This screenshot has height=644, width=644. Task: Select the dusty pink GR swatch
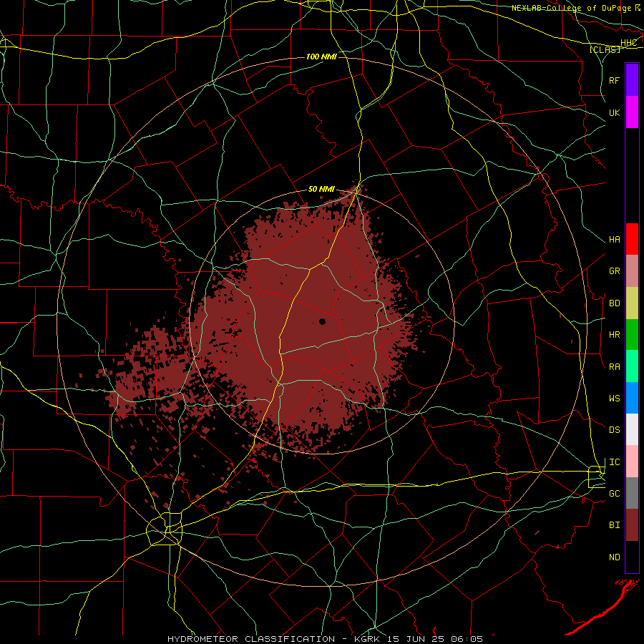632,271
